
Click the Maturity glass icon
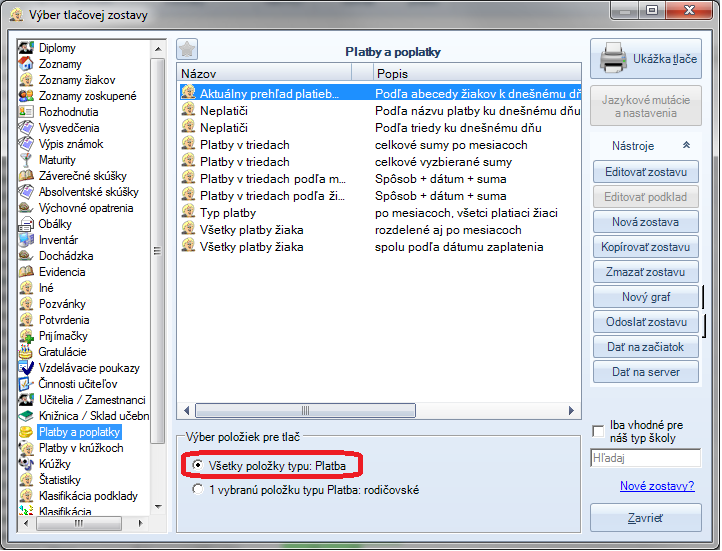pos(26,160)
